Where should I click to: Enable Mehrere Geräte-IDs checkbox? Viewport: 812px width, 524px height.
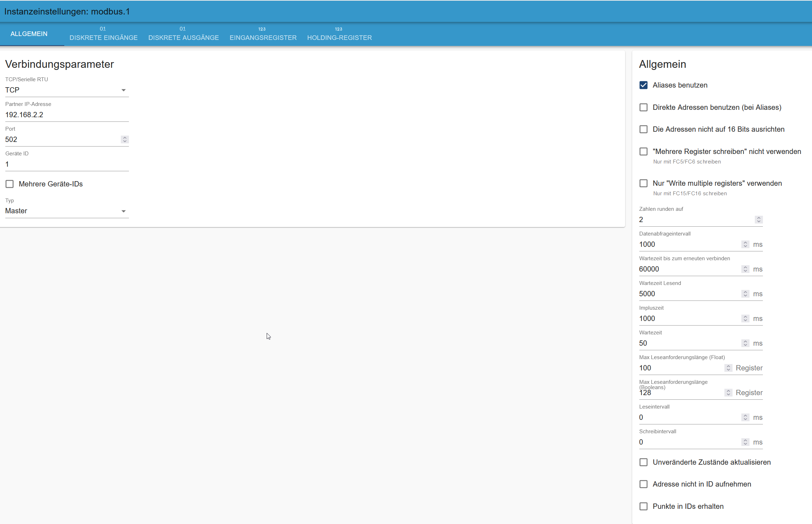(10, 184)
